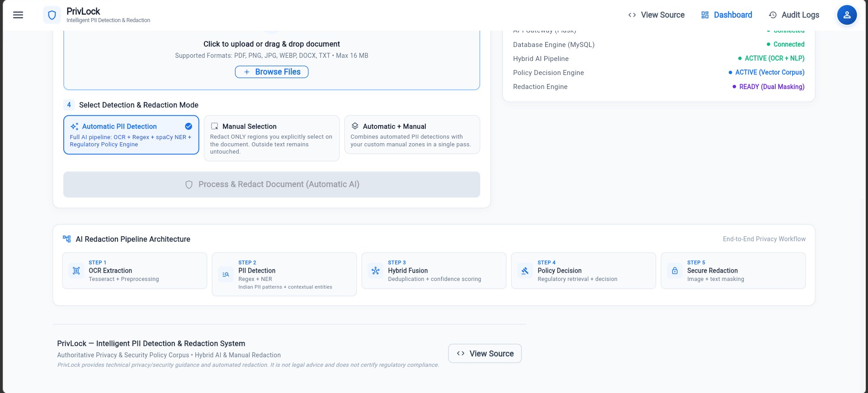The width and height of the screenshot is (868, 393).
Task: Click End-to-End Privacy Workflow label
Action: point(764,239)
